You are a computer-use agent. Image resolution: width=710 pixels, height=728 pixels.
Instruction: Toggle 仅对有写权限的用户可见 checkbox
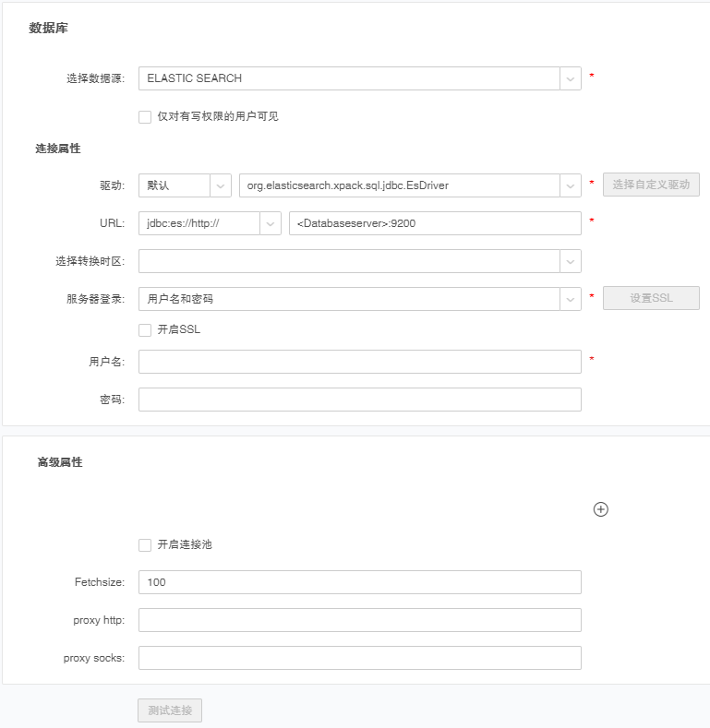[145, 116]
